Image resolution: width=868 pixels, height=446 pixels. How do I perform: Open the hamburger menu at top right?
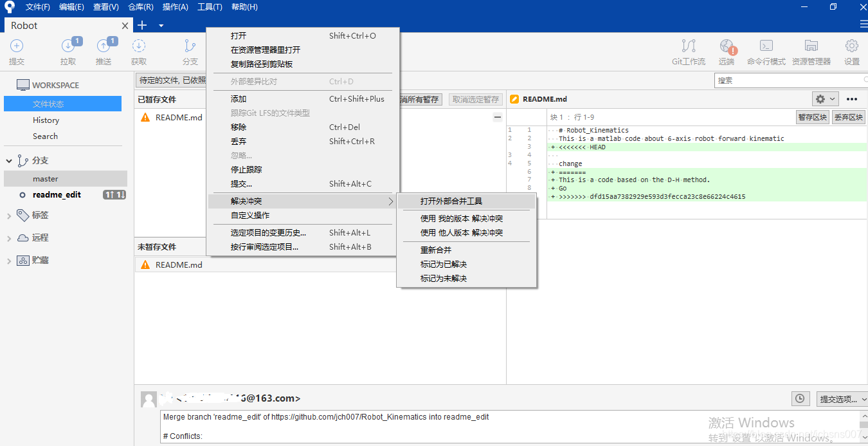click(863, 24)
